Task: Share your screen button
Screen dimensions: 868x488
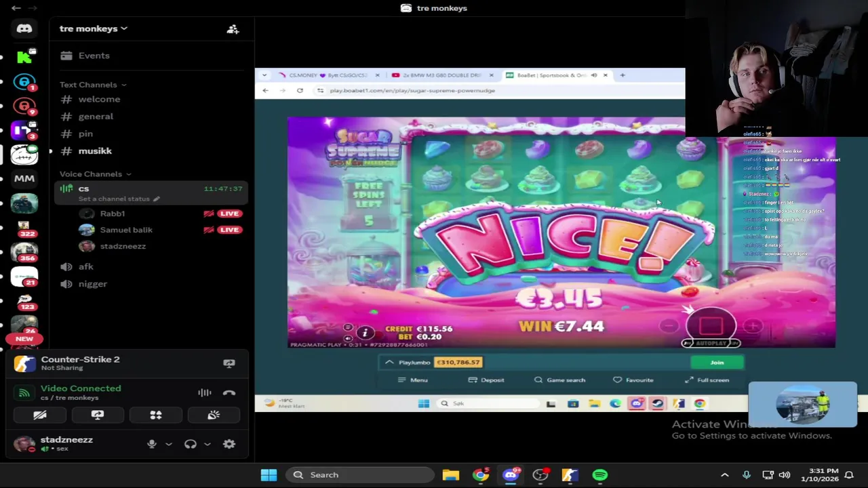Action: click(x=98, y=415)
